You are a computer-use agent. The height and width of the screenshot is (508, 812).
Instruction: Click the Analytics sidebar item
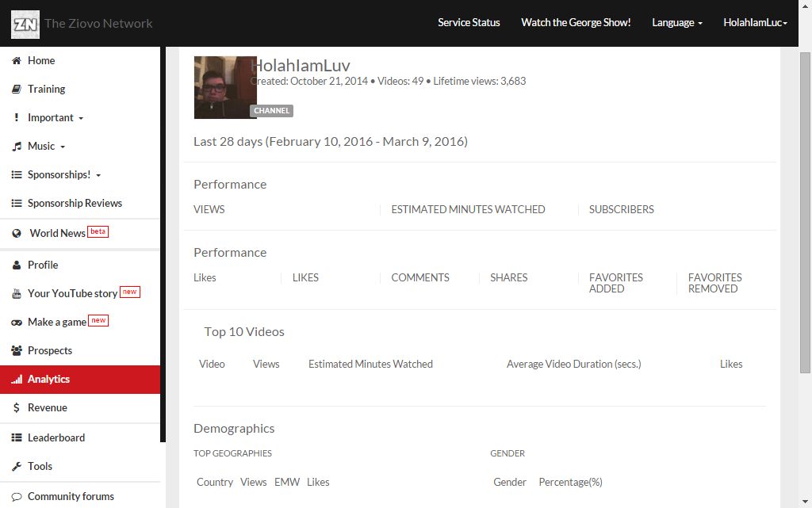tap(80, 379)
